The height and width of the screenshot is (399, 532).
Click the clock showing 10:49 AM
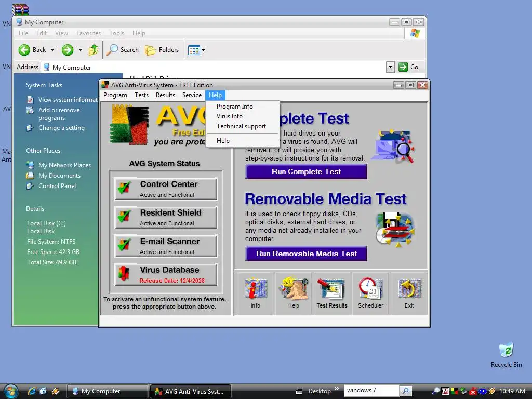(512, 391)
